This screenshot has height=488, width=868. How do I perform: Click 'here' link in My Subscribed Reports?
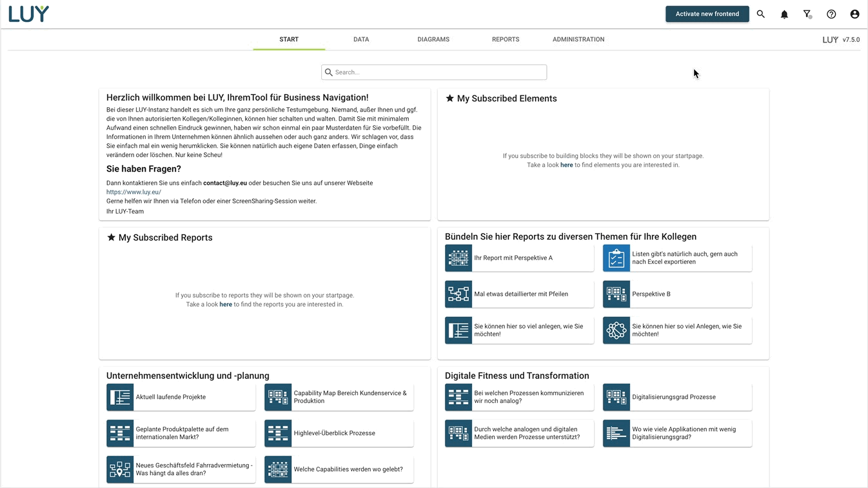(x=226, y=305)
